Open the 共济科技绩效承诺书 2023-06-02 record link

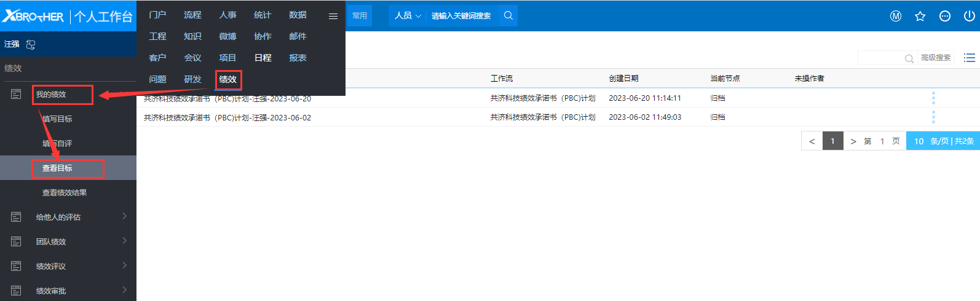[227, 117]
